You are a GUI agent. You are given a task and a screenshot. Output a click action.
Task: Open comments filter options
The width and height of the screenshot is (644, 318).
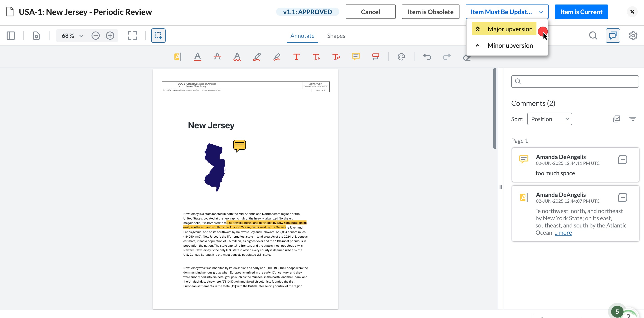click(x=633, y=119)
